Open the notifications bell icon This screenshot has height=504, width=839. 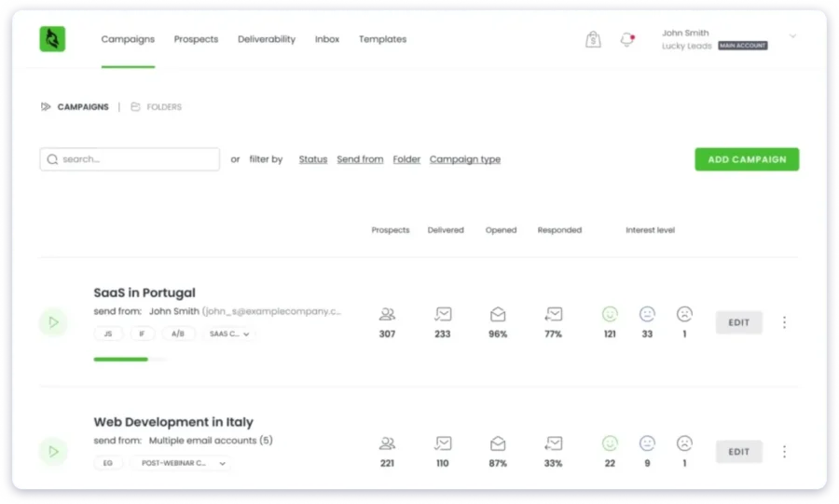[x=626, y=40]
